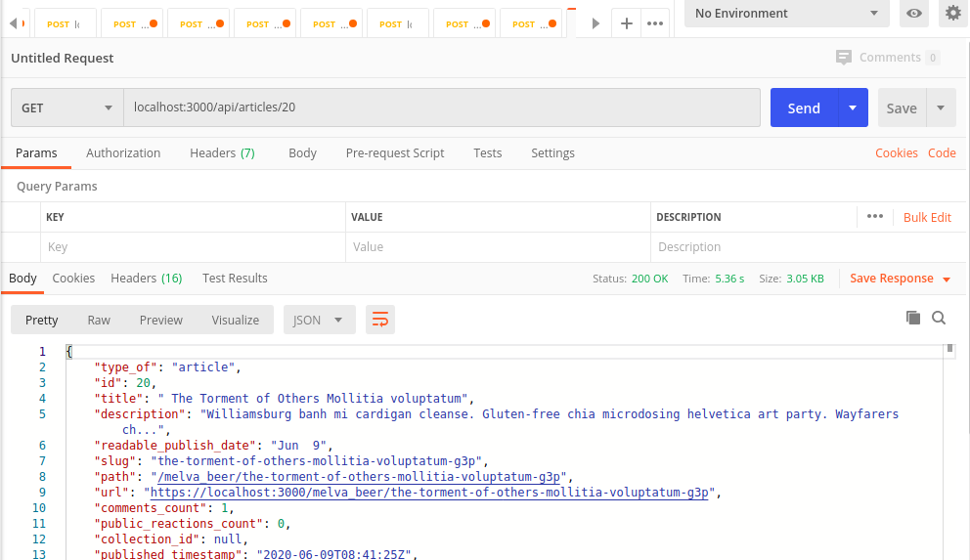Image resolution: width=970 pixels, height=560 pixels.
Task: Open manage environments gear icon
Action: coord(952,13)
